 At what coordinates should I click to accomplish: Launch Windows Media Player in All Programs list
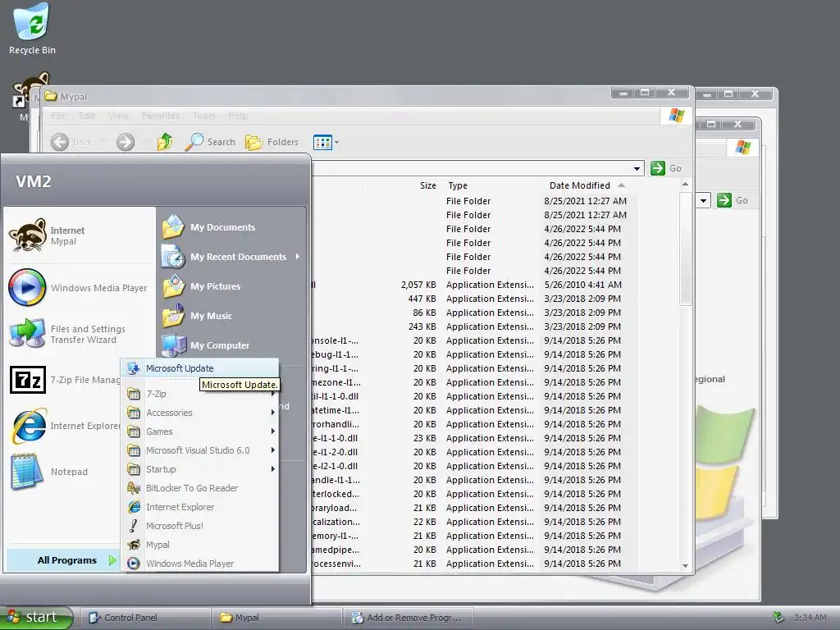pyautogui.click(x=200, y=563)
